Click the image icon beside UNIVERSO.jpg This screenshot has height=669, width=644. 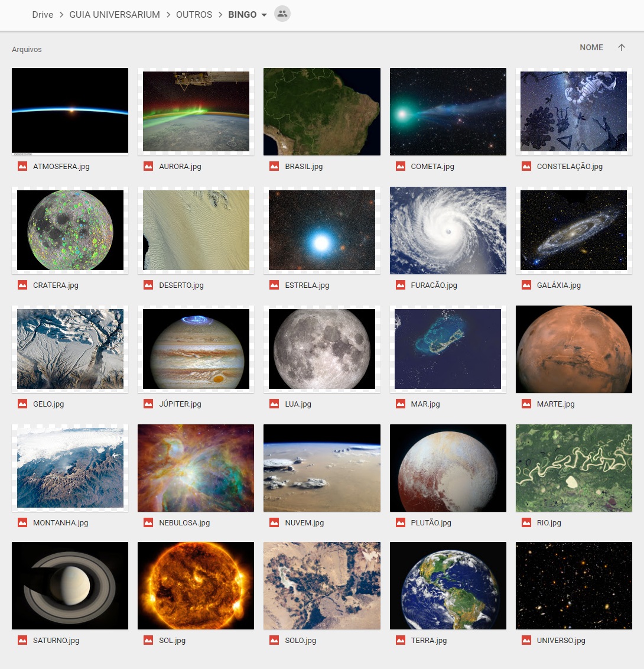pos(526,640)
